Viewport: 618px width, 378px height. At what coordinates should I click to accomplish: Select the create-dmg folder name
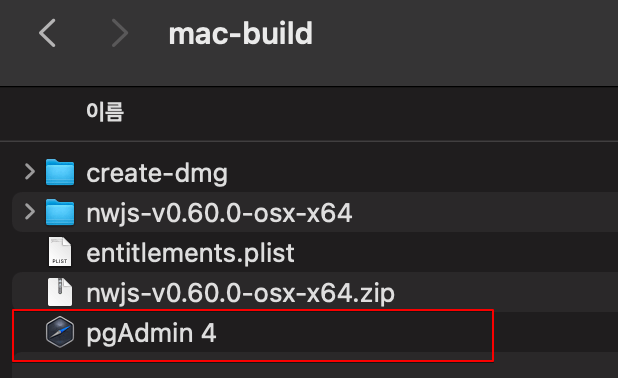point(157,173)
